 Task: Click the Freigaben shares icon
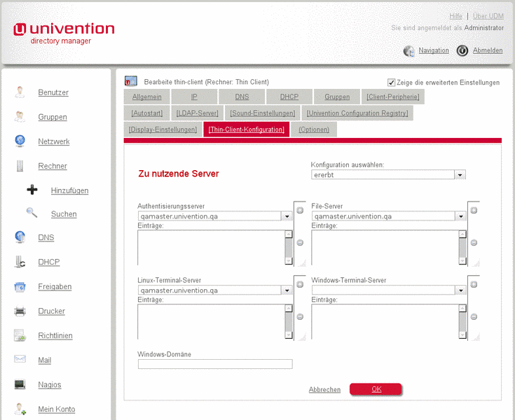20,286
